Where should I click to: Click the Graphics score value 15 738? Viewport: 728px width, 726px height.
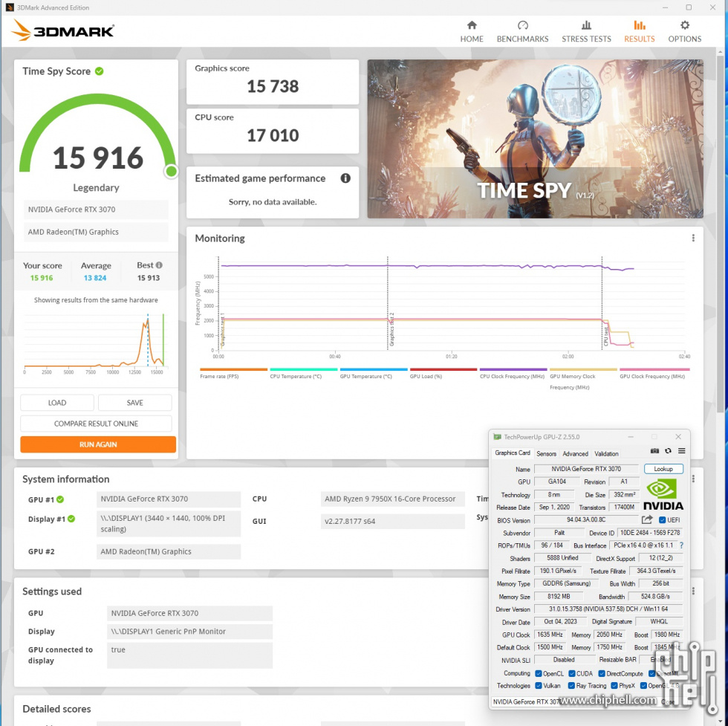point(273,86)
